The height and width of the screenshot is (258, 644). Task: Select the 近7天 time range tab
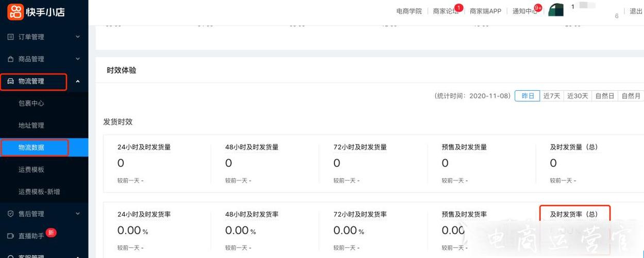pyautogui.click(x=551, y=96)
